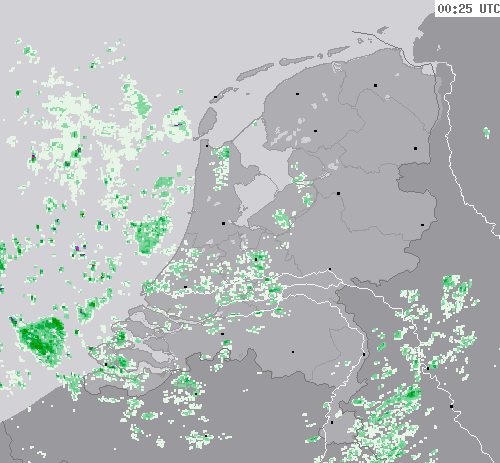Click the marker dot on Vlieland island
This screenshot has width=500, height=463.
pyautogui.click(x=216, y=97)
